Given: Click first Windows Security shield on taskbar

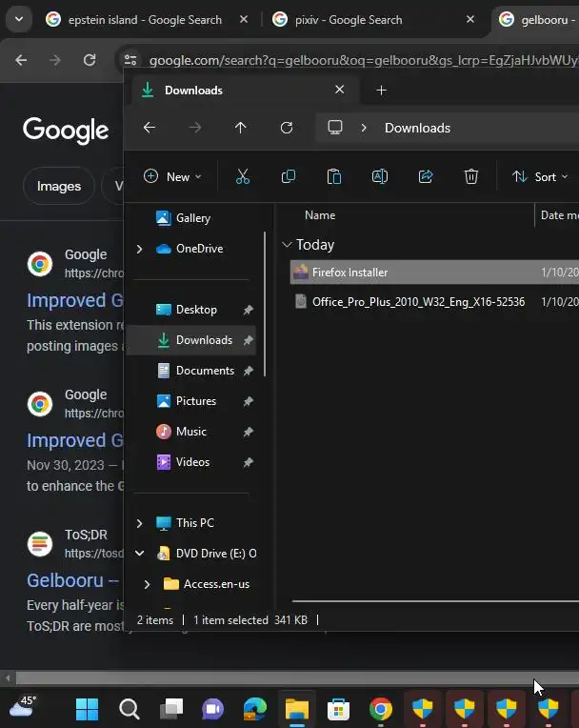Looking at the screenshot, I should coord(422,709).
